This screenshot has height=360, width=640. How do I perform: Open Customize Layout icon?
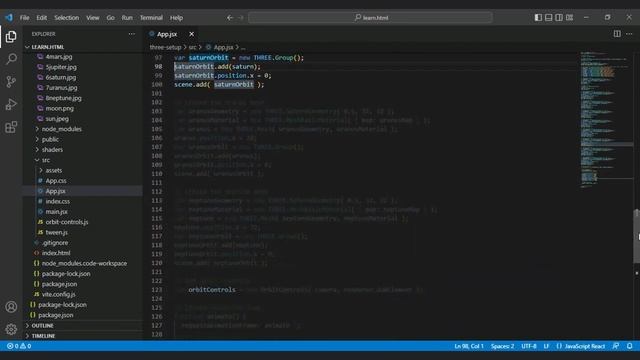(x=569, y=18)
